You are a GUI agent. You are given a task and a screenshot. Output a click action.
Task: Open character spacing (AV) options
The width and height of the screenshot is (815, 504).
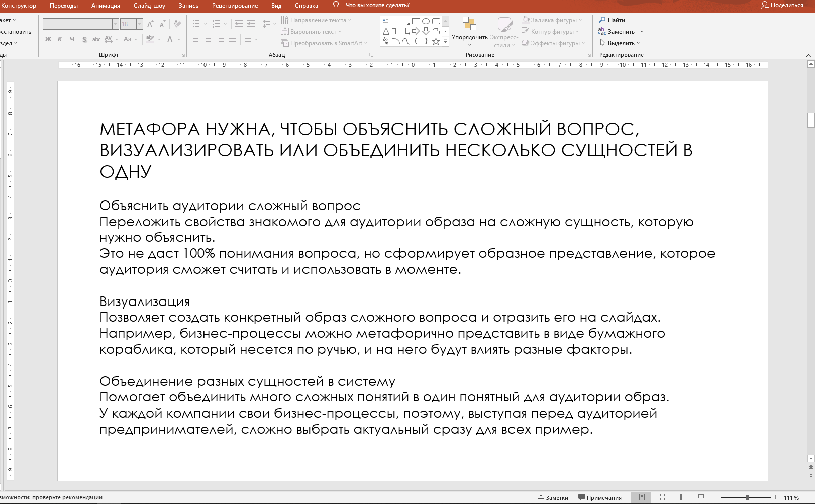coord(113,39)
